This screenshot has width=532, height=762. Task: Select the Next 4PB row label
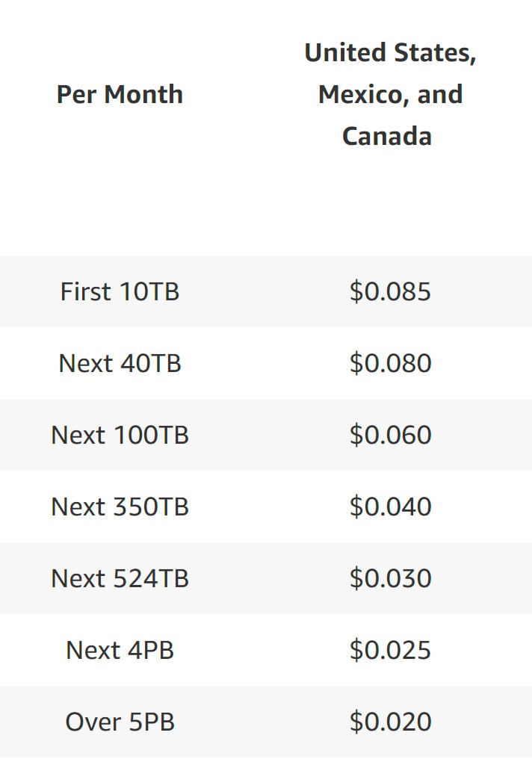[x=120, y=650]
